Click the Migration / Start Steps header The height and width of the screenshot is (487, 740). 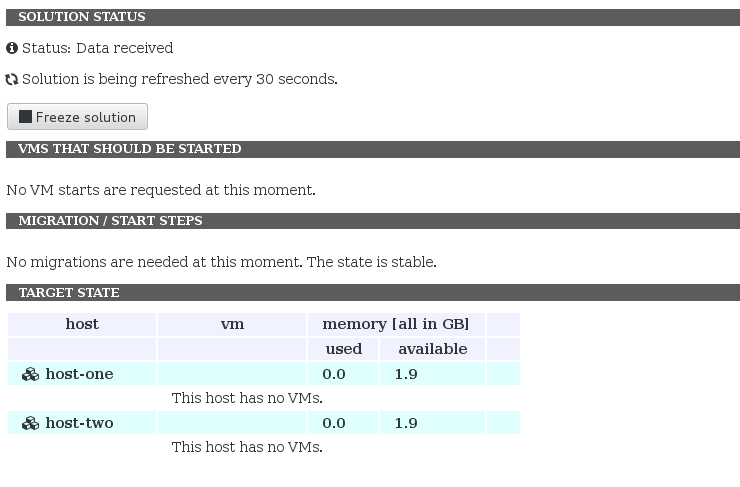110,221
